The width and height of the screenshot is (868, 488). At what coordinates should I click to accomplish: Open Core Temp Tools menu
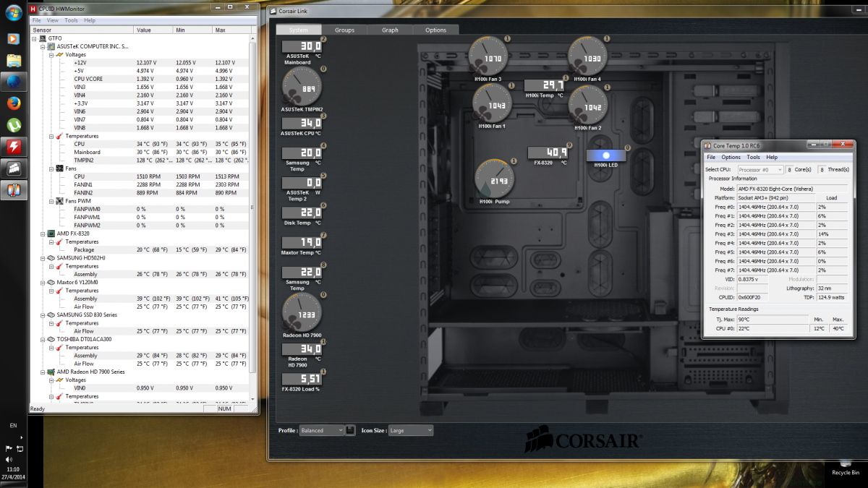pyautogui.click(x=753, y=157)
